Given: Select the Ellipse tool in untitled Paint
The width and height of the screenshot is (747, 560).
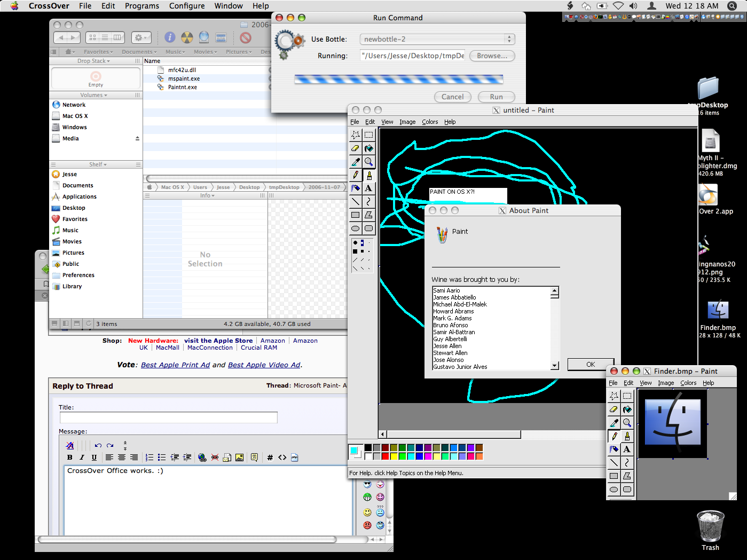Looking at the screenshot, I should click(x=356, y=228).
